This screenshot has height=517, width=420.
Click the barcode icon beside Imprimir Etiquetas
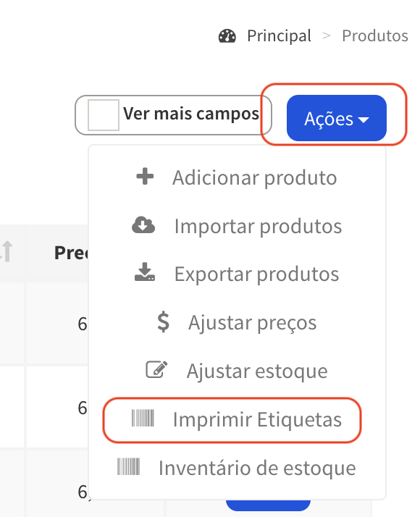[143, 418]
